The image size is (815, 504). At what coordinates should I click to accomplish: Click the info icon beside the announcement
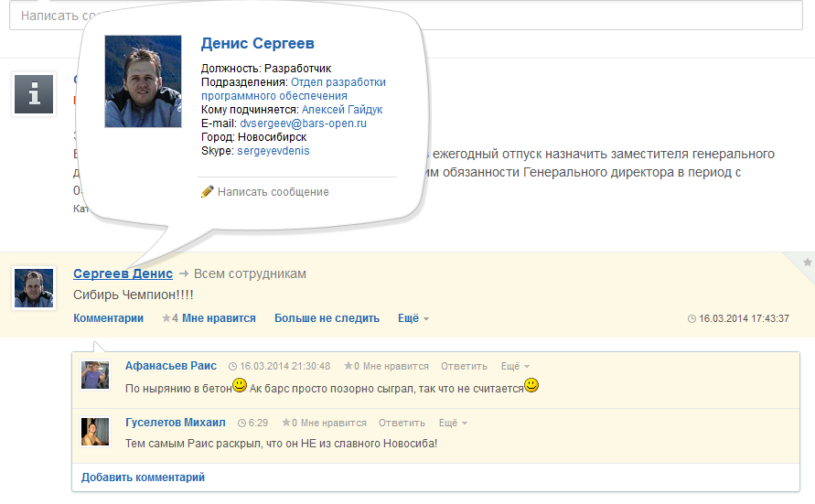click(x=34, y=94)
